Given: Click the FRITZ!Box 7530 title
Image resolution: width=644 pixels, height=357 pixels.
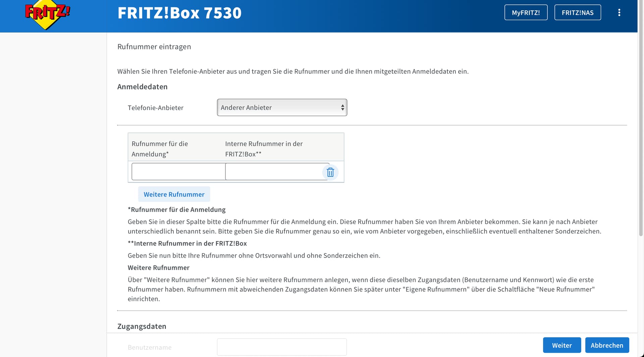Looking at the screenshot, I should (179, 13).
